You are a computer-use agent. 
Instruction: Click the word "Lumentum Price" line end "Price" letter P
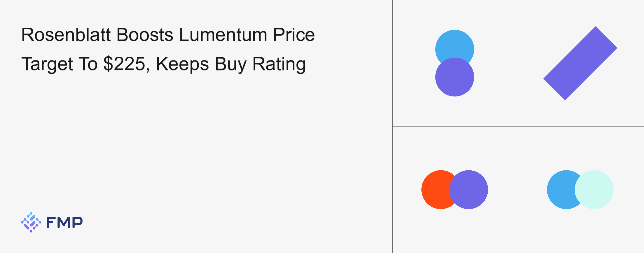coord(278,35)
